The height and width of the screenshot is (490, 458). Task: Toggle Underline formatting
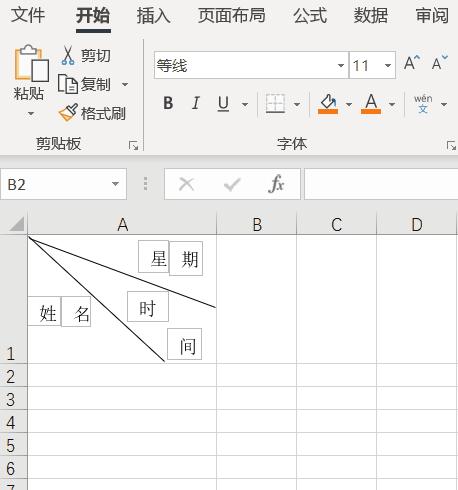223,104
